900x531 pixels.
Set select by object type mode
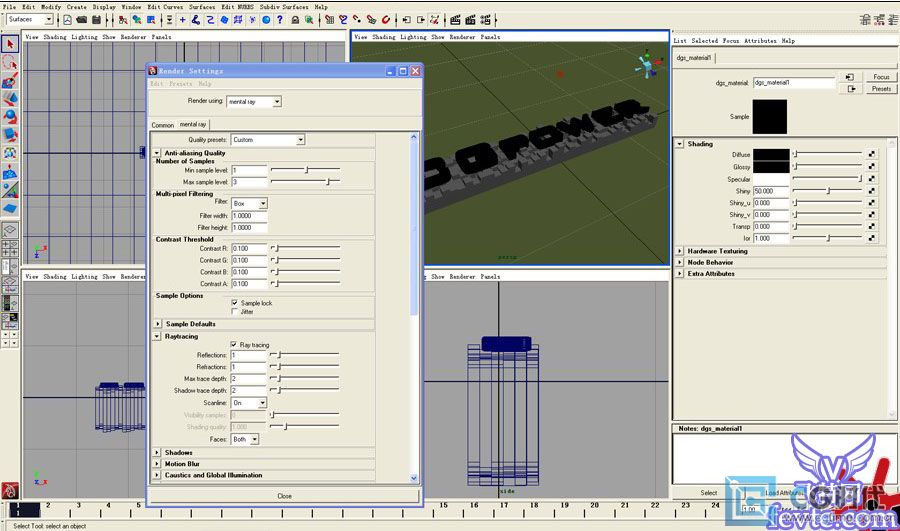tap(137, 20)
